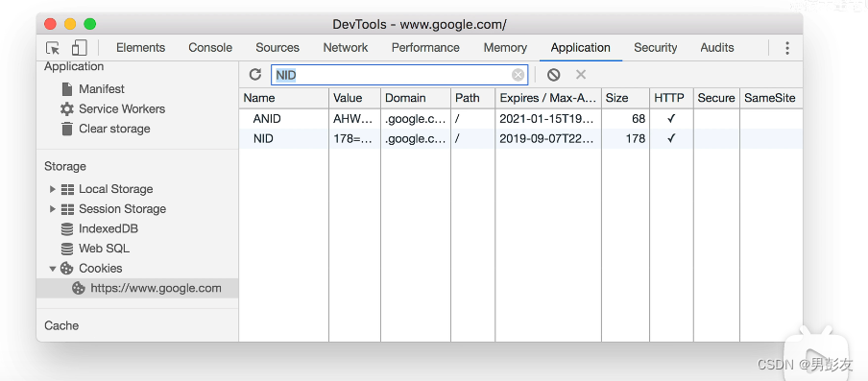Expand the Local Storage tree node
The width and height of the screenshot is (868, 381).
(53, 189)
